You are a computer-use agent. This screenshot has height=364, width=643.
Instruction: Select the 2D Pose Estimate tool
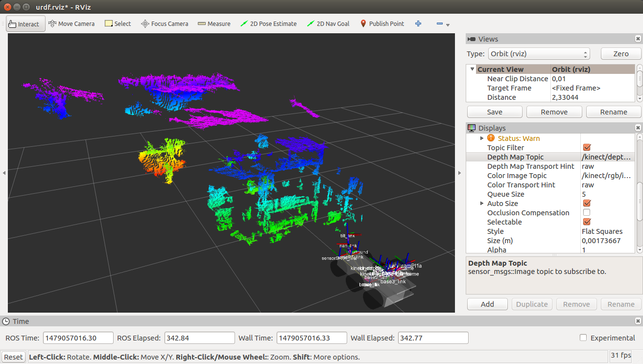pos(268,24)
